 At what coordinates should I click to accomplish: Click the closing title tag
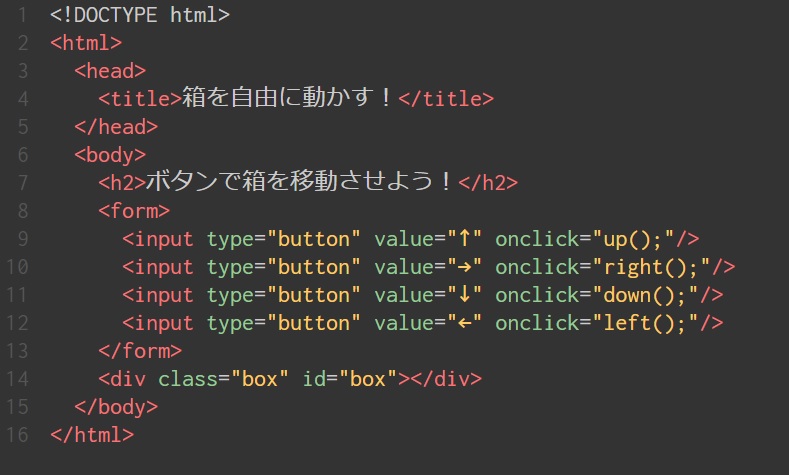[x=446, y=98]
